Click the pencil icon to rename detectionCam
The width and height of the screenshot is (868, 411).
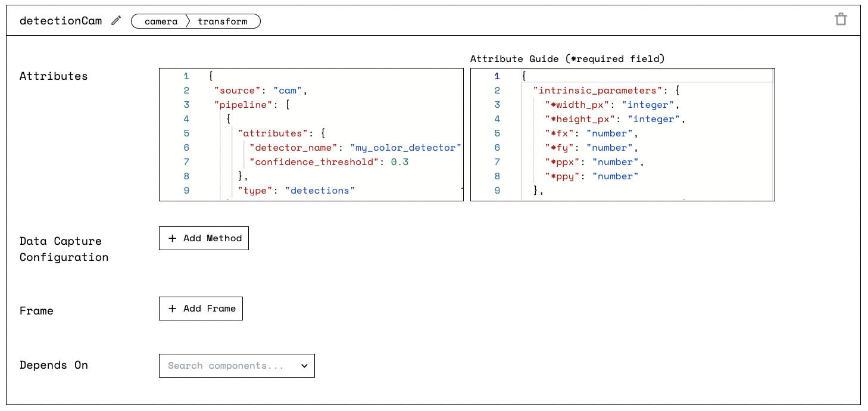click(115, 20)
